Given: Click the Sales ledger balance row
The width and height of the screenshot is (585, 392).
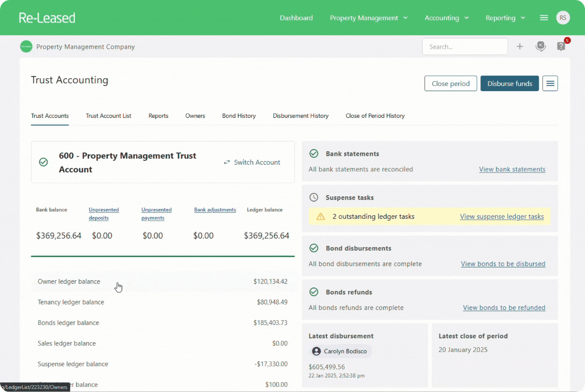Looking at the screenshot, I should coord(163,343).
